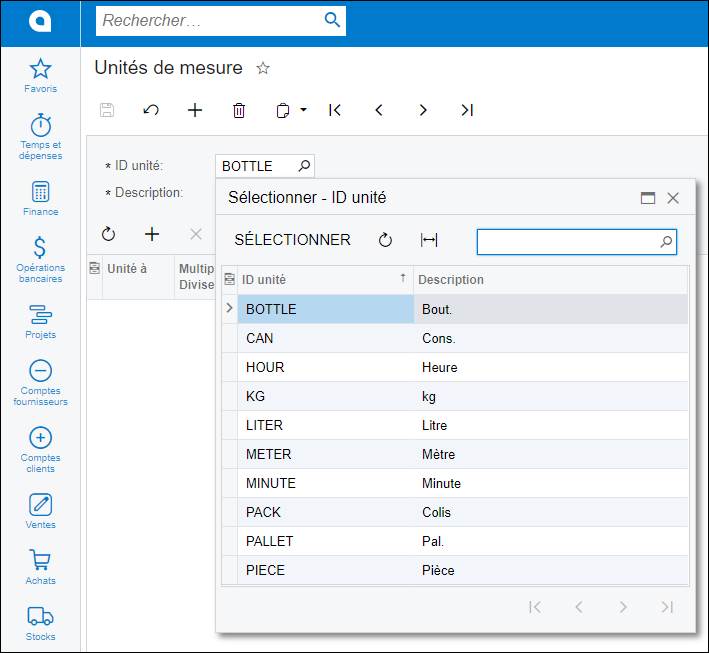Open the column configurator icon in the dialog

pos(230,279)
